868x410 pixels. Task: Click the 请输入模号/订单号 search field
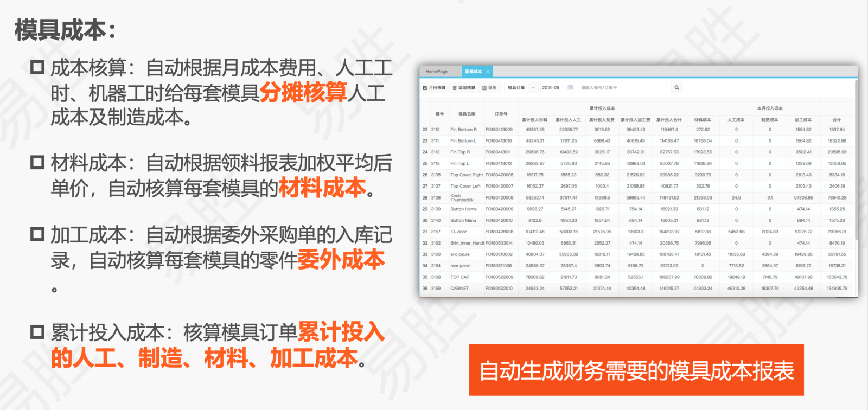[624, 87]
